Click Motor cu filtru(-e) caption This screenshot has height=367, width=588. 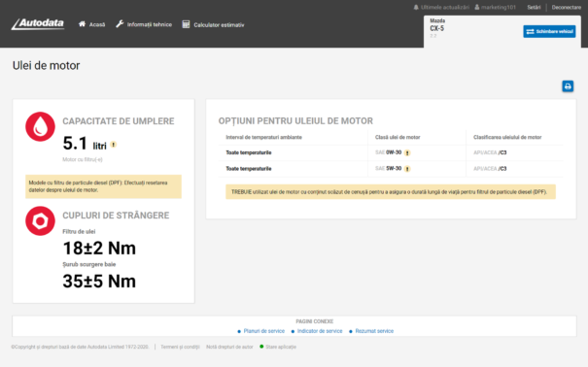(x=83, y=159)
